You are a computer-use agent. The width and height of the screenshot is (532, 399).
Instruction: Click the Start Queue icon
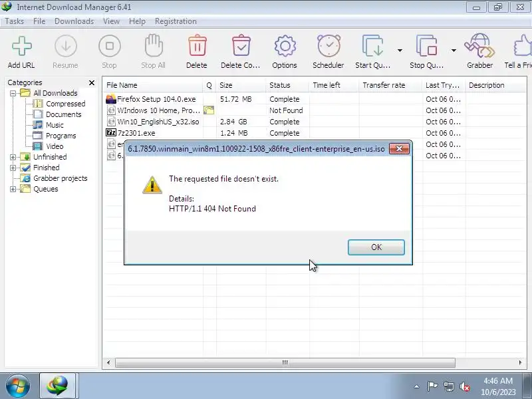[x=372, y=45]
